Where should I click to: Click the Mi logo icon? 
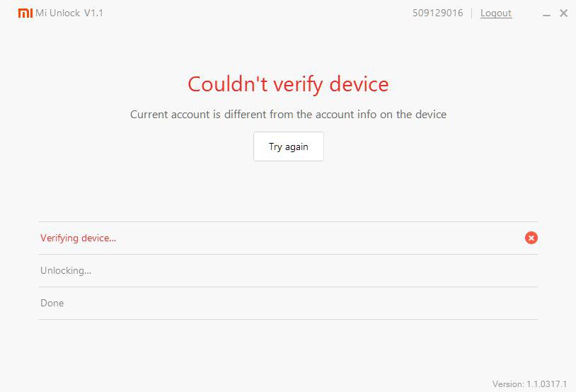tap(25, 13)
